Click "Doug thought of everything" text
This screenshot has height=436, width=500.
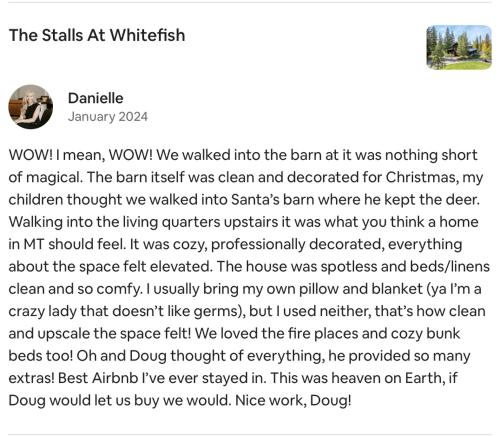point(226,356)
